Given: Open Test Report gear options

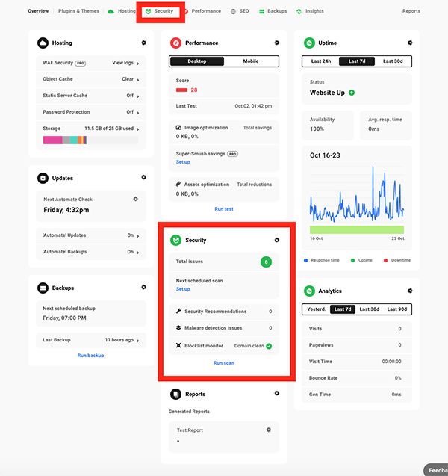Looking at the screenshot, I should (x=269, y=430).
